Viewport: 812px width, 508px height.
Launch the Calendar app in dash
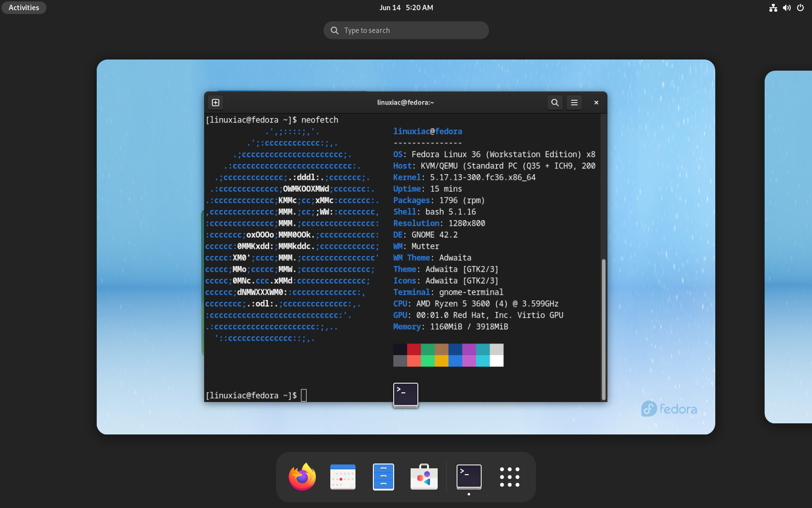pyautogui.click(x=343, y=477)
